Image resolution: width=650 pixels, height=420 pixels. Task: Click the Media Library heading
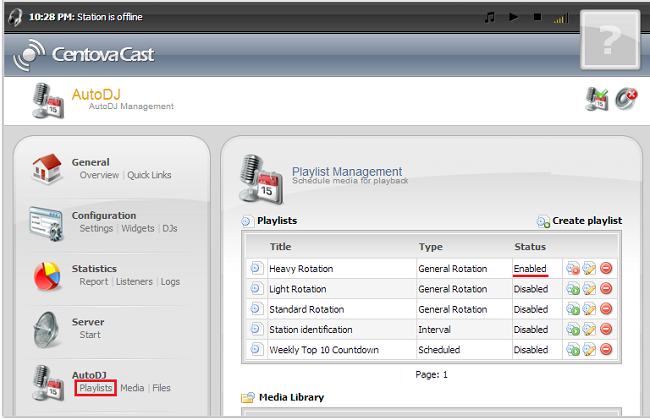291,398
